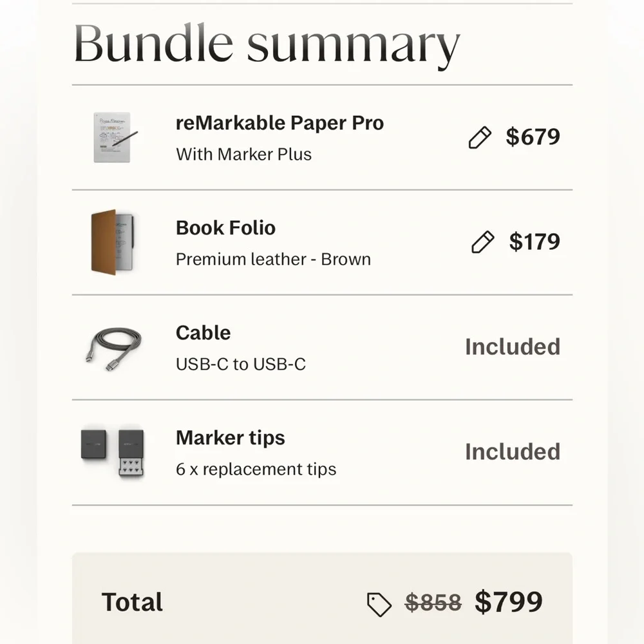This screenshot has height=644, width=644.
Task: Click the Book Folio product title
Action: (225, 228)
